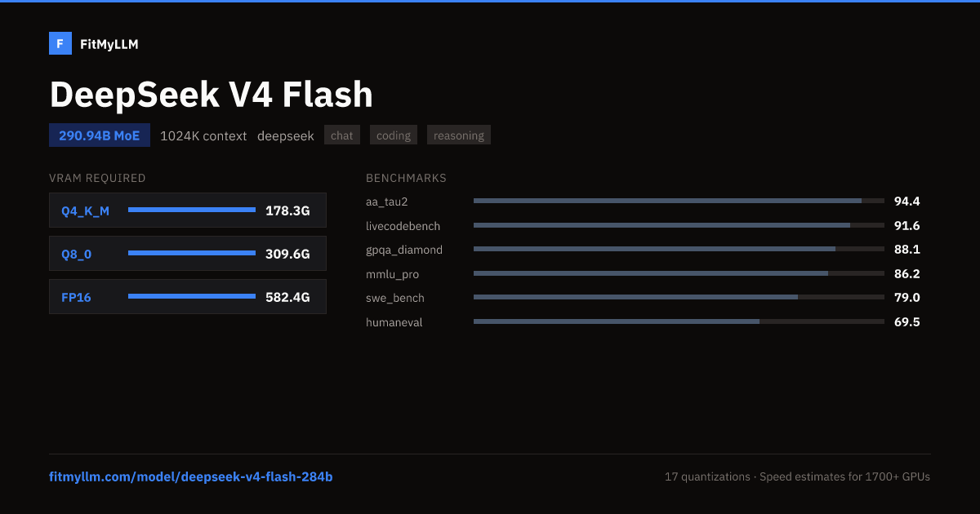Click the 290.94B MoE badge
Viewport: 980px width, 514px height.
point(100,135)
